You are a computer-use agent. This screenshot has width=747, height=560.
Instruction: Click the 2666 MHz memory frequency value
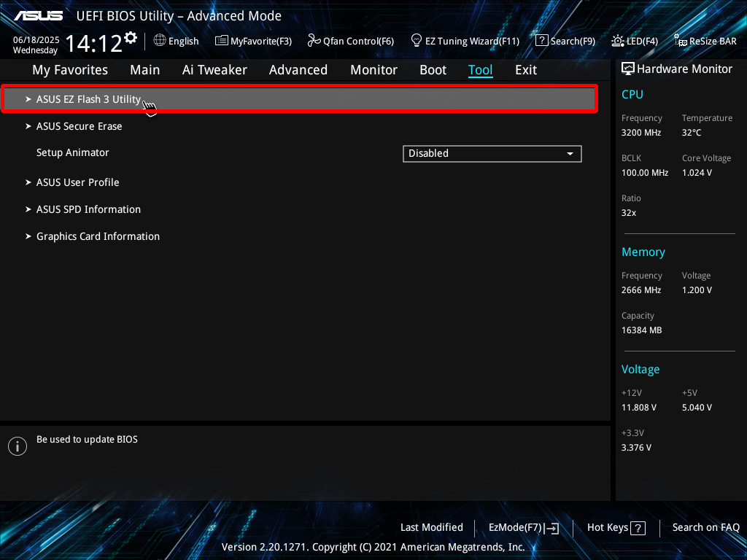pyautogui.click(x=641, y=289)
